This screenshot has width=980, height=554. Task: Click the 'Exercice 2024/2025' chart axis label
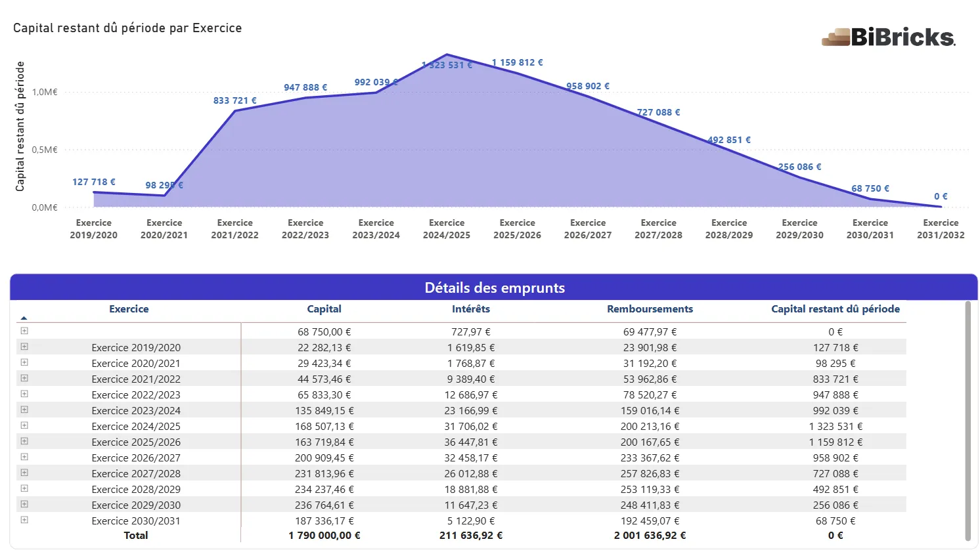click(447, 229)
